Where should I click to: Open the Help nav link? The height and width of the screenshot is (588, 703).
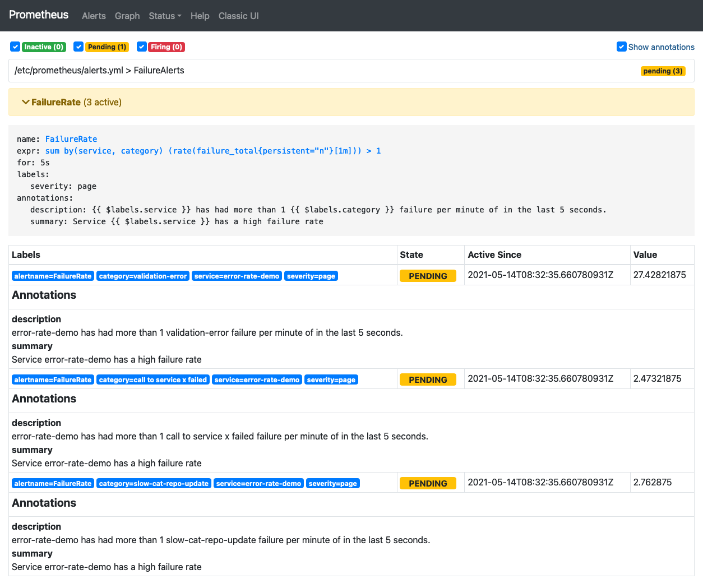point(200,16)
